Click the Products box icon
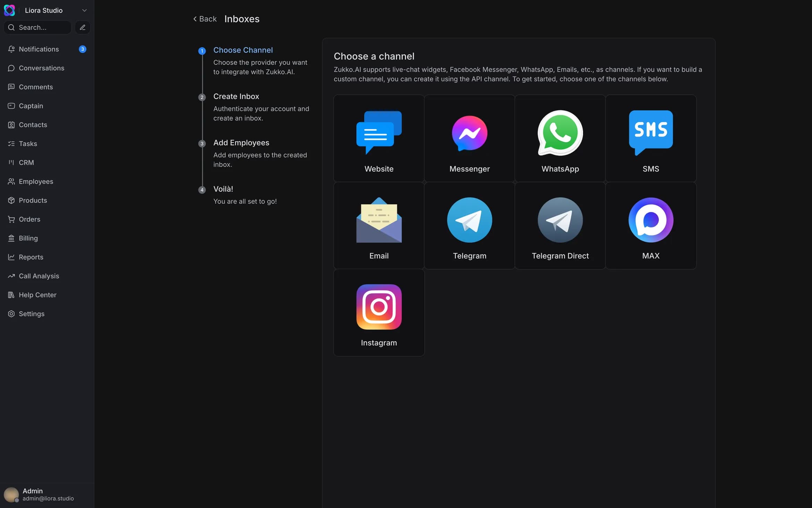The width and height of the screenshot is (812, 508). (11, 200)
